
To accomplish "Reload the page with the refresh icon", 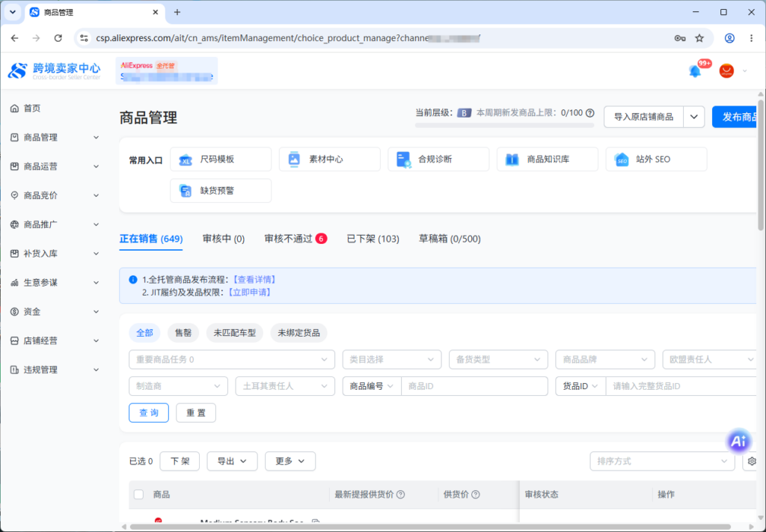I will click(58, 38).
